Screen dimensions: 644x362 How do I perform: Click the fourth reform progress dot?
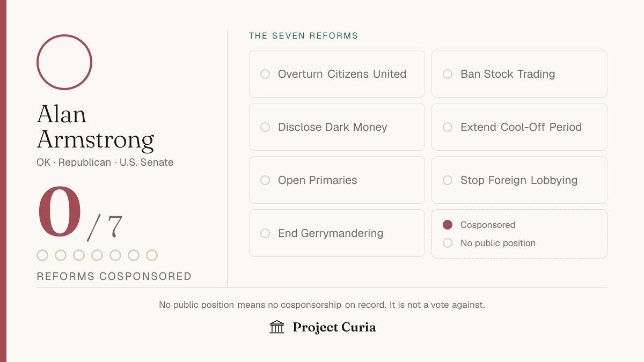coord(97,255)
